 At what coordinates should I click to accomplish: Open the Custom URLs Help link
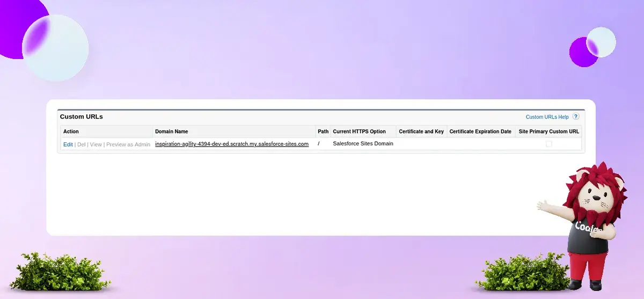(x=547, y=117)
